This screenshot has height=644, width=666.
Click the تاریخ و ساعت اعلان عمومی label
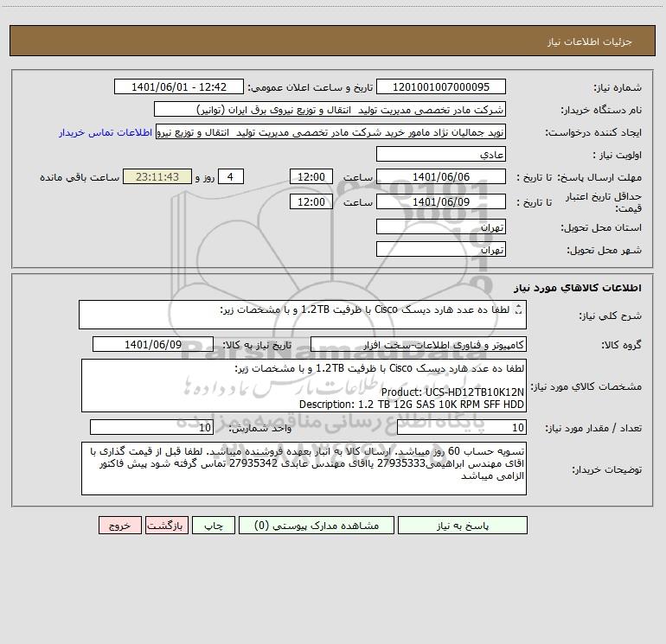point(311,87)
